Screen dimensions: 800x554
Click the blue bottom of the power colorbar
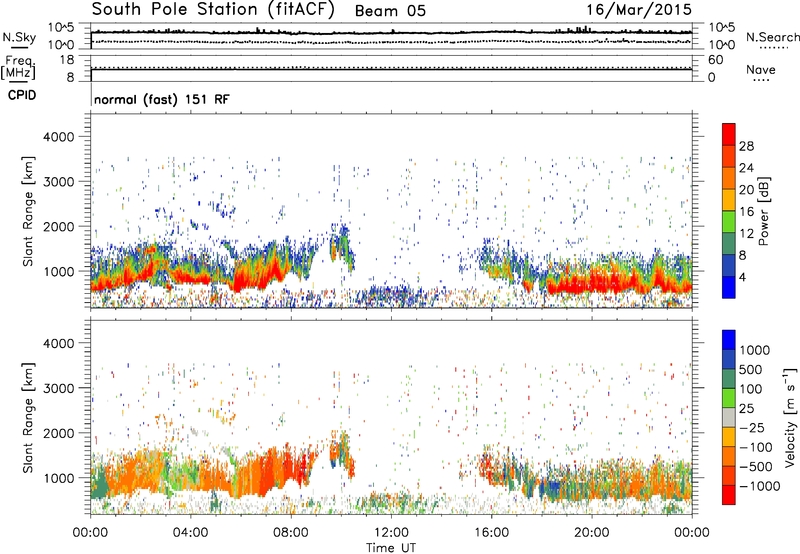[x=729, y=287]
